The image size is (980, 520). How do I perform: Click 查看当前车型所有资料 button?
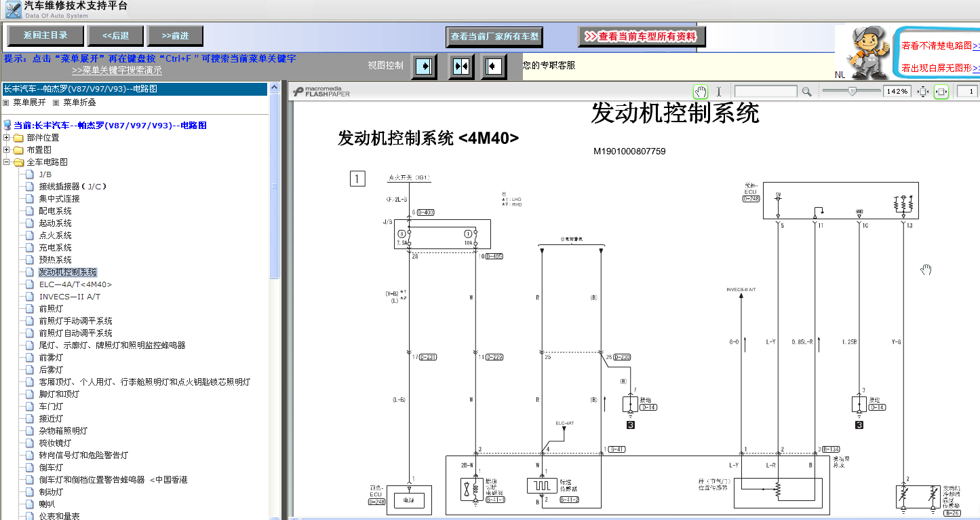click(642, 37)
